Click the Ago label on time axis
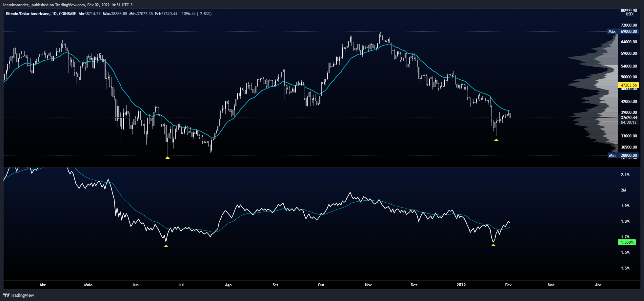This screenshot has height=301, width=644. tap(228, 285)
